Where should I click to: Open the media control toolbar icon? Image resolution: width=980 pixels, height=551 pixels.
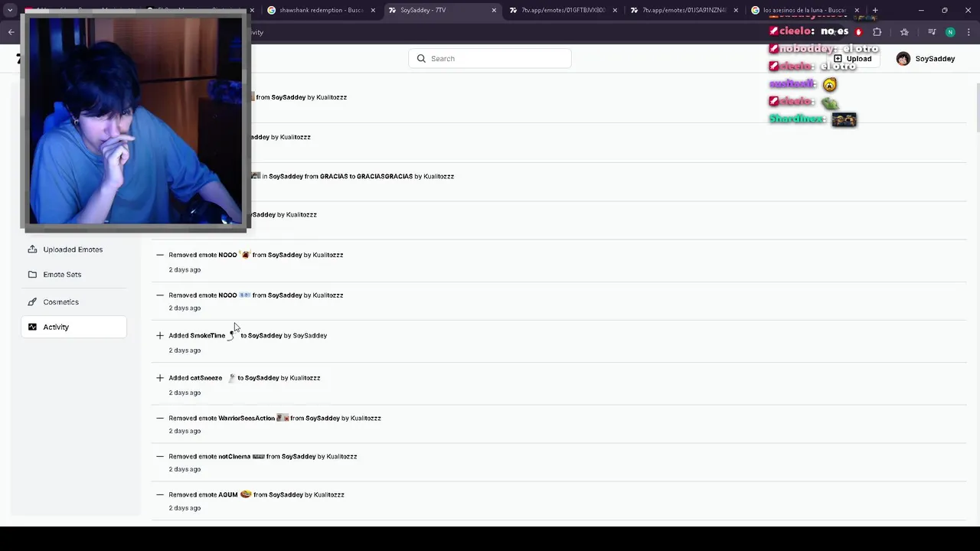click(932, 32)
